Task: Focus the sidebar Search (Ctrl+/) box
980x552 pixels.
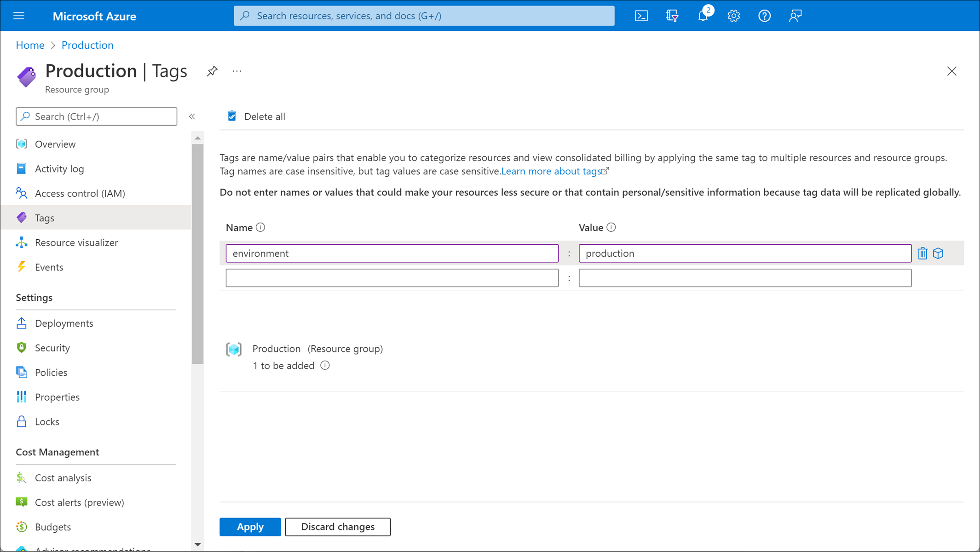Action: tap(96, 116)
